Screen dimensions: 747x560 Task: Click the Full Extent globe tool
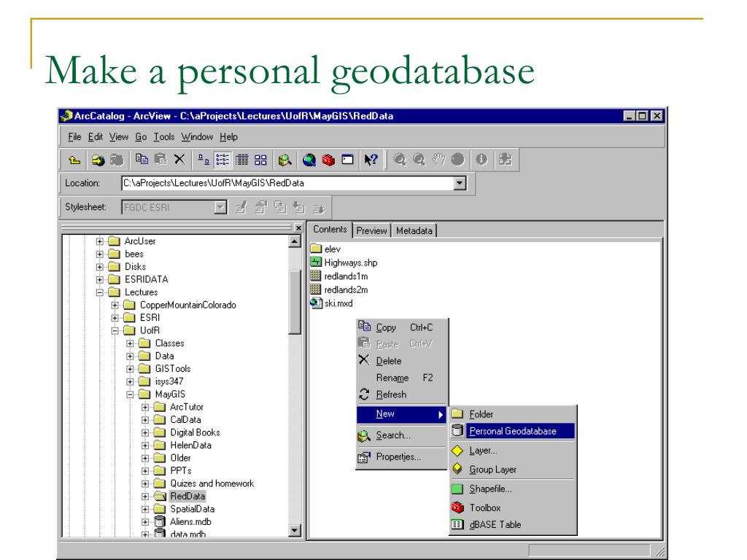coord(457,160)
